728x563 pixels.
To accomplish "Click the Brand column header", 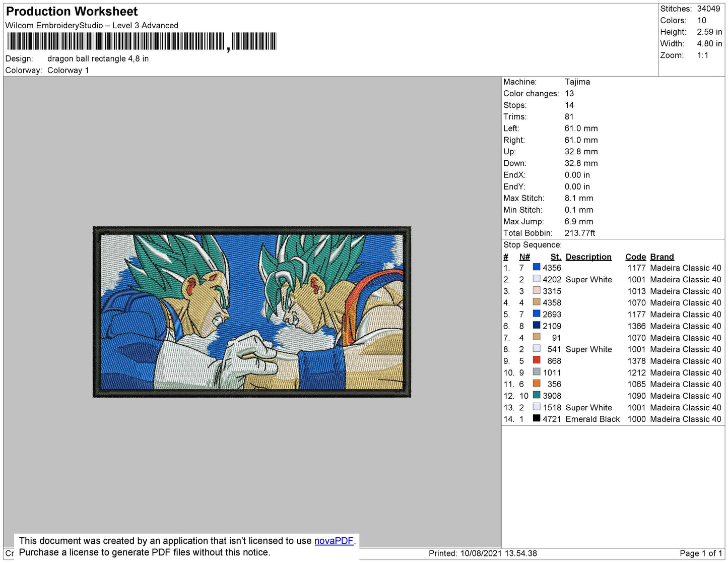I will (661, 257).
